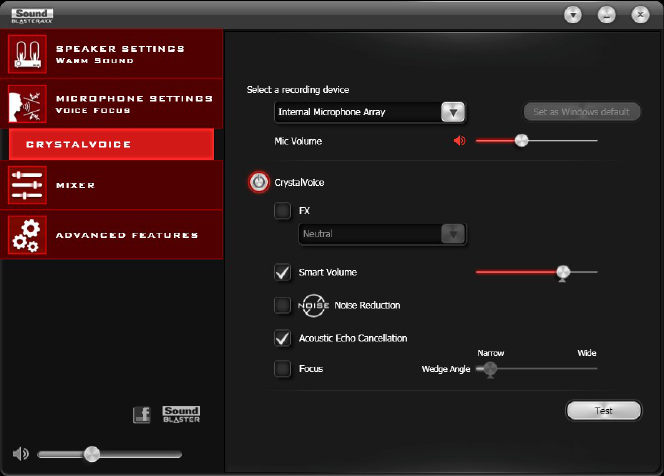
Task: Mute the microphone with the red speaker icon
Action: tap(459, 141)
